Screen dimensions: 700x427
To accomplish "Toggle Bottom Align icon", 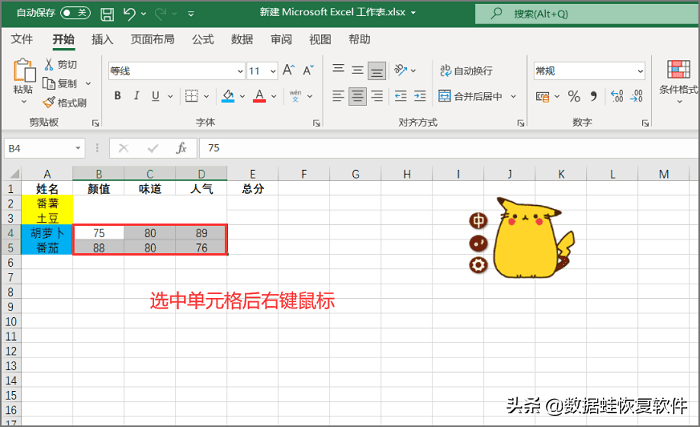I will (377, 71).
